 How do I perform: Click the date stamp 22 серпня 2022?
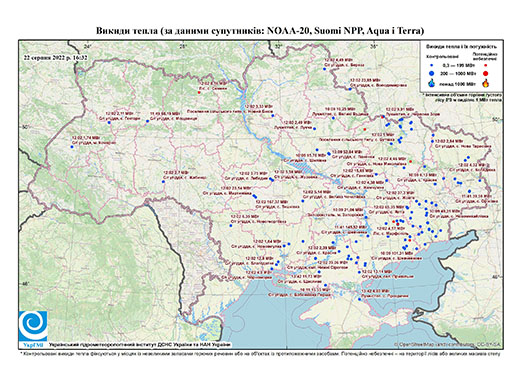55,57
